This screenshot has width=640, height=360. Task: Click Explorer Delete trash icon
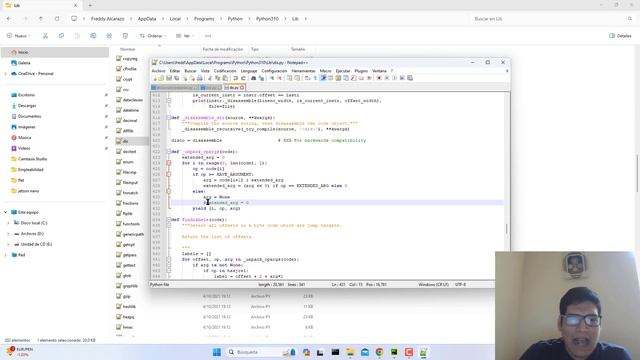pyautogui.click(x=125, y=36)
